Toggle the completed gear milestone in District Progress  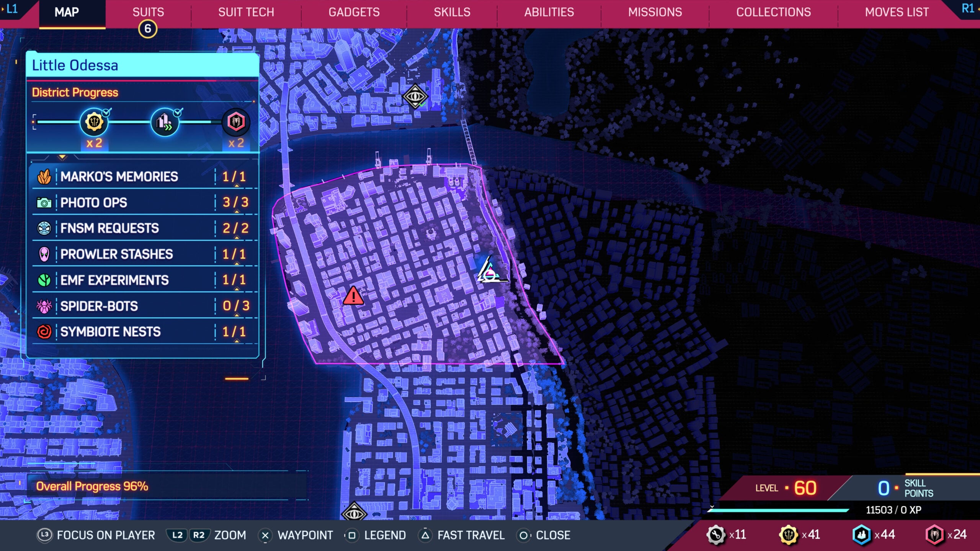coord(94,122)
